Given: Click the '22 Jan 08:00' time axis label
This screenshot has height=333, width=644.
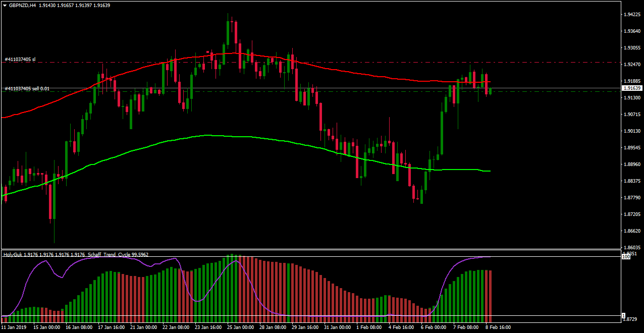Looking at the screenshot, I should pyautogui.click(x=177, y=327).
